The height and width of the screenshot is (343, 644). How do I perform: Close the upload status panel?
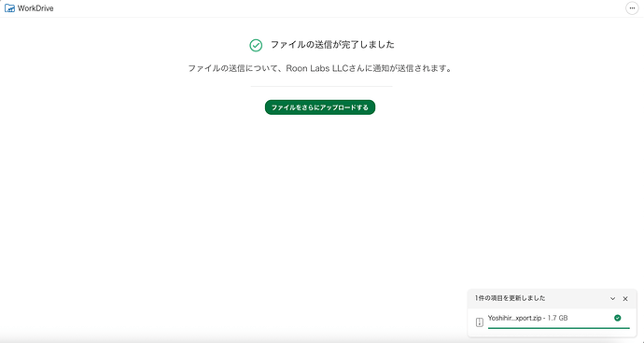coord(625,298)
